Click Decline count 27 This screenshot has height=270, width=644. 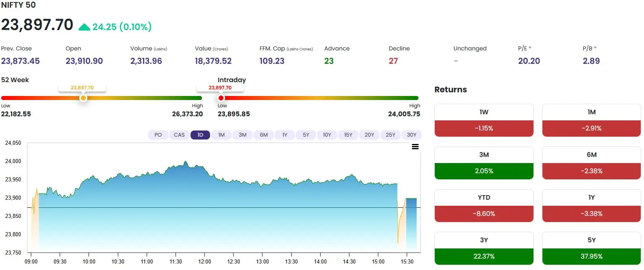[393, 61]
